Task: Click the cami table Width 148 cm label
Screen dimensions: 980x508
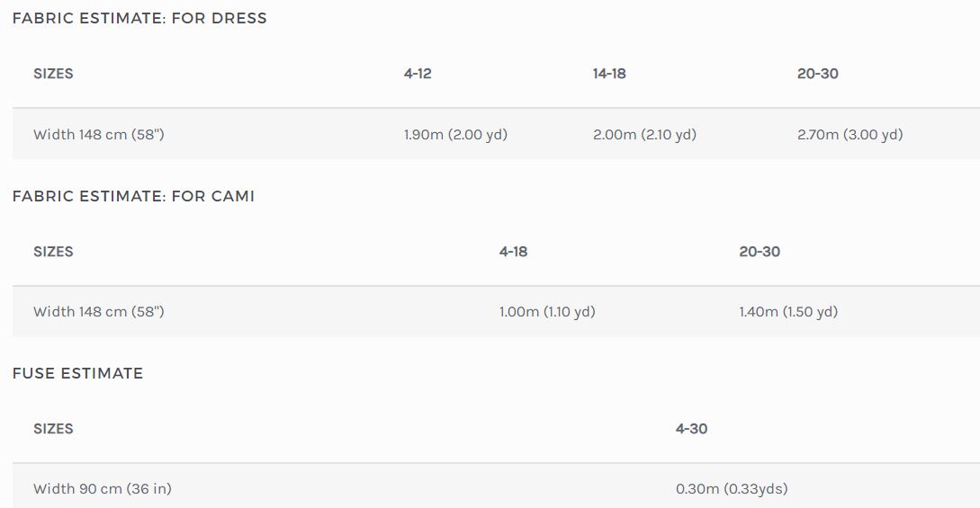Action: coord(99,311)
